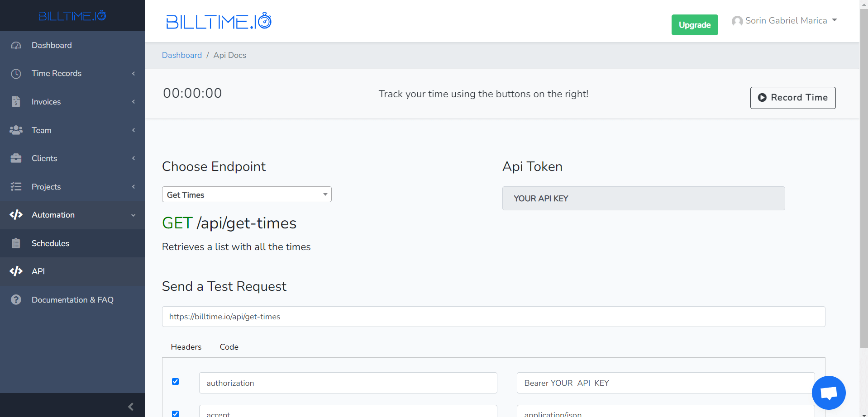This screenshot has width=868, height=417.
Task: Uncheck the accept header checkbox
Action: (176, 414)
